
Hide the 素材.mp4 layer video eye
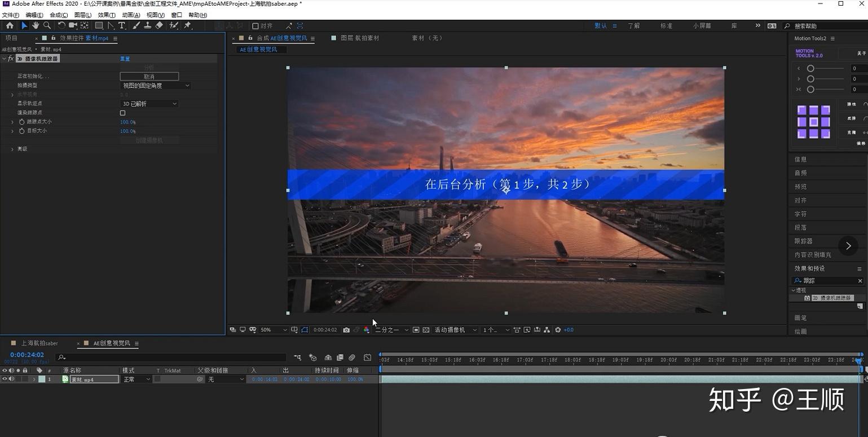[x=5, y=379]
